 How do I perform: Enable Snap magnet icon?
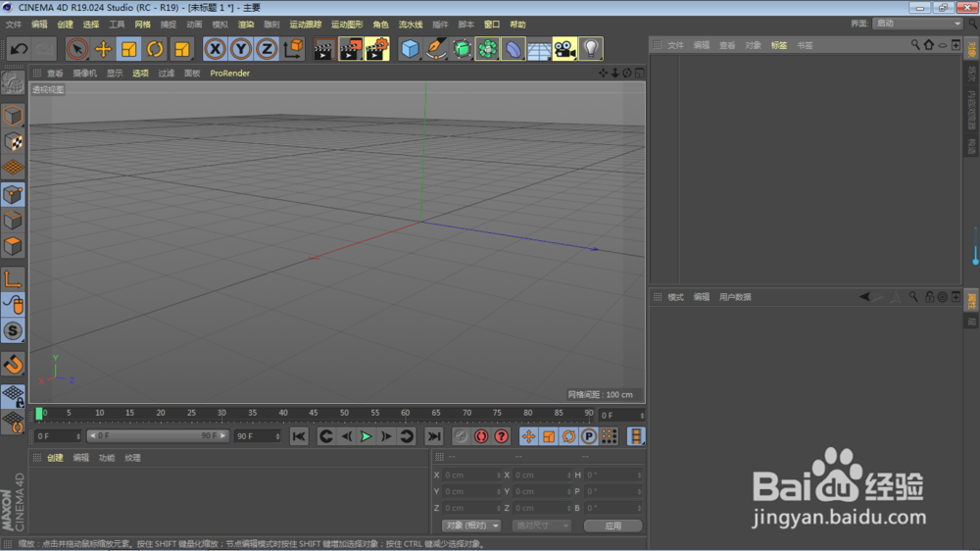pyautogui.click(x=13, y=364)
